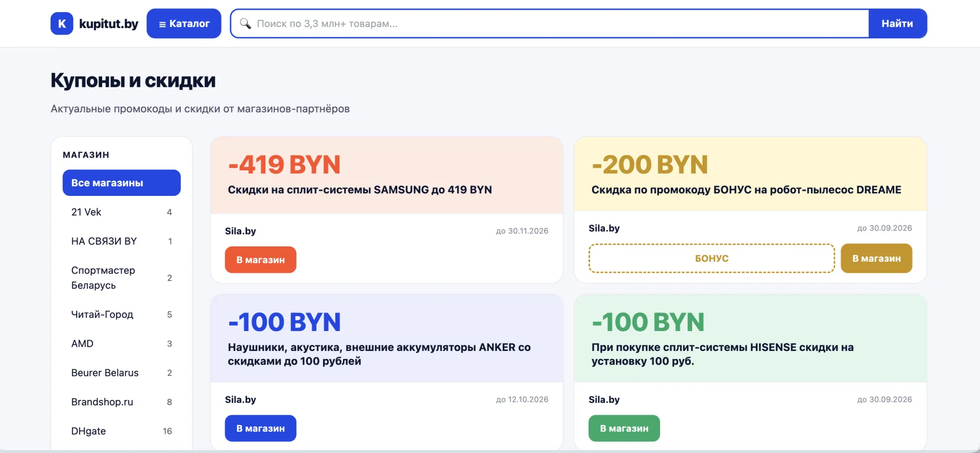980x453 pixels.
Task: Click the -419 BYN coupon heading
Action: pos(284,164)
